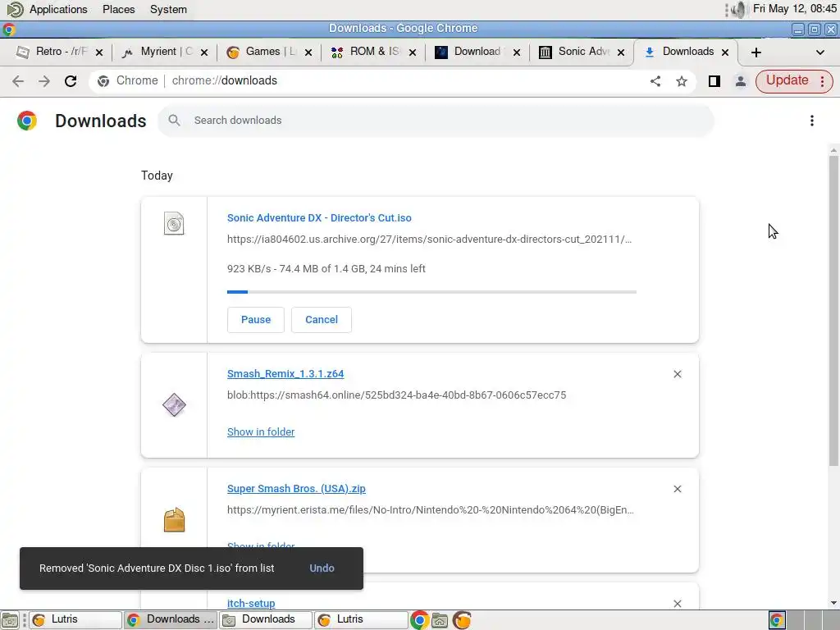The image size is (840, 630).
Task: Close the ROM & ISO tab
Action: click(x=413, y=52)
